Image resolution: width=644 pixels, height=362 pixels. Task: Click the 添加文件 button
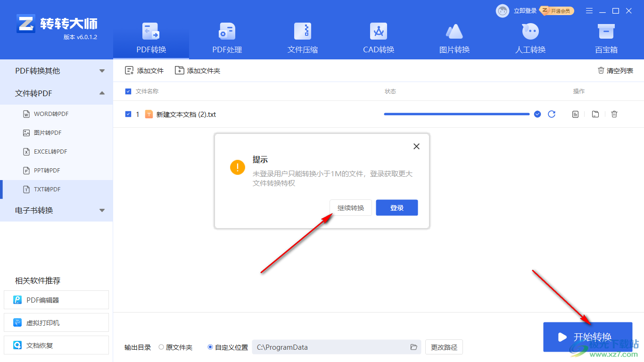[144, 71]
